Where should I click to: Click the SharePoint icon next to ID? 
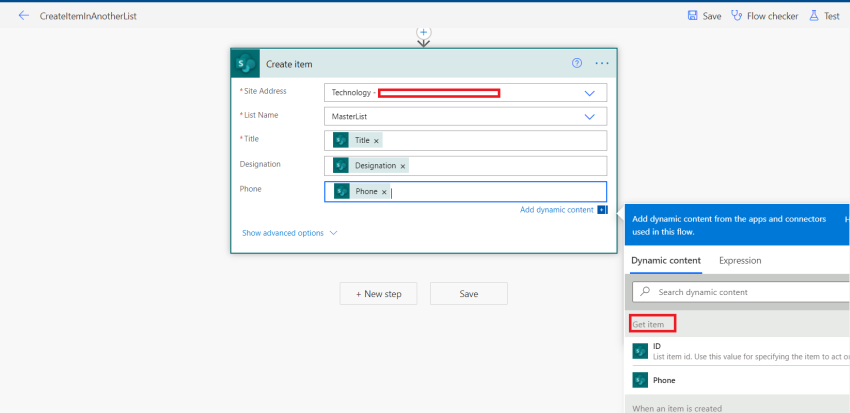click(640, 351)
